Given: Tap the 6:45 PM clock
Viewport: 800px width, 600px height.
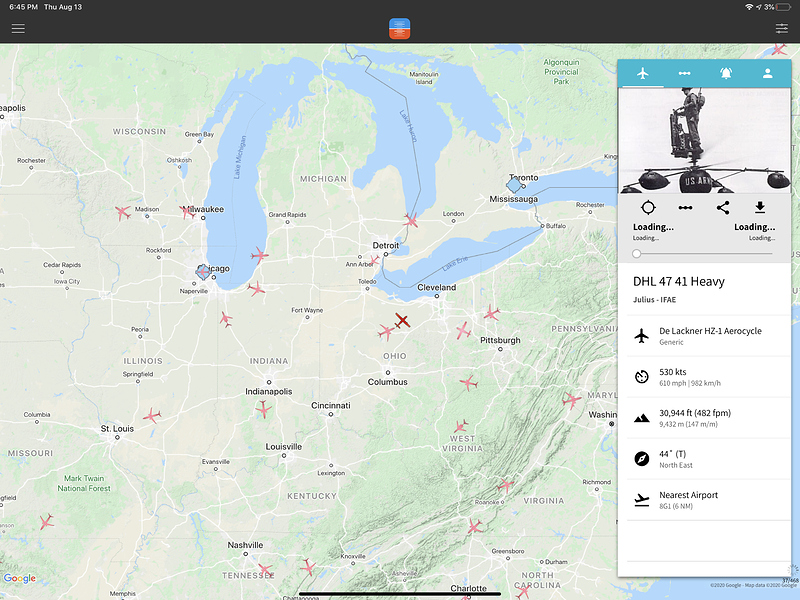Looking at the screenshot, I should point(23,7).
